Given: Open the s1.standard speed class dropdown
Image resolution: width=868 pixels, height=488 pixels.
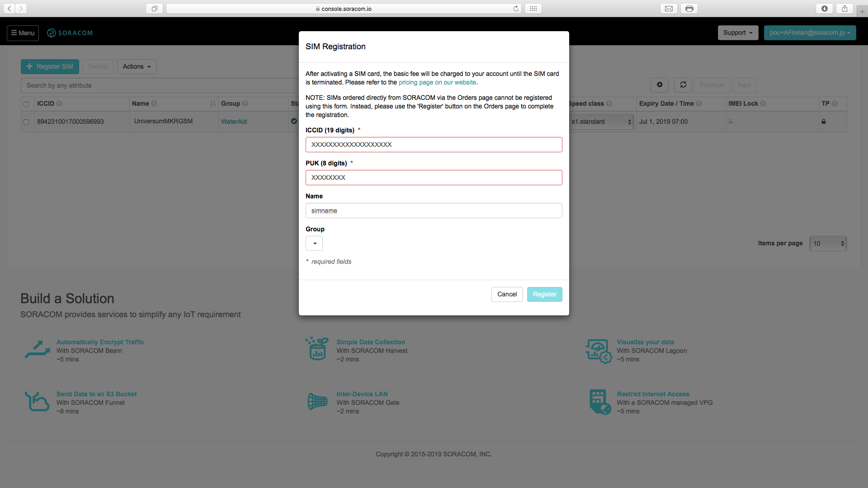Looking at the screenshot, I should click(x=601, y=122).
